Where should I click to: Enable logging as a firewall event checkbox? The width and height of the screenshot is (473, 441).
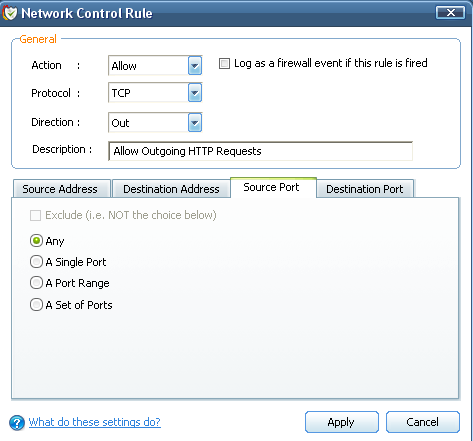click(x=224, y=63)
